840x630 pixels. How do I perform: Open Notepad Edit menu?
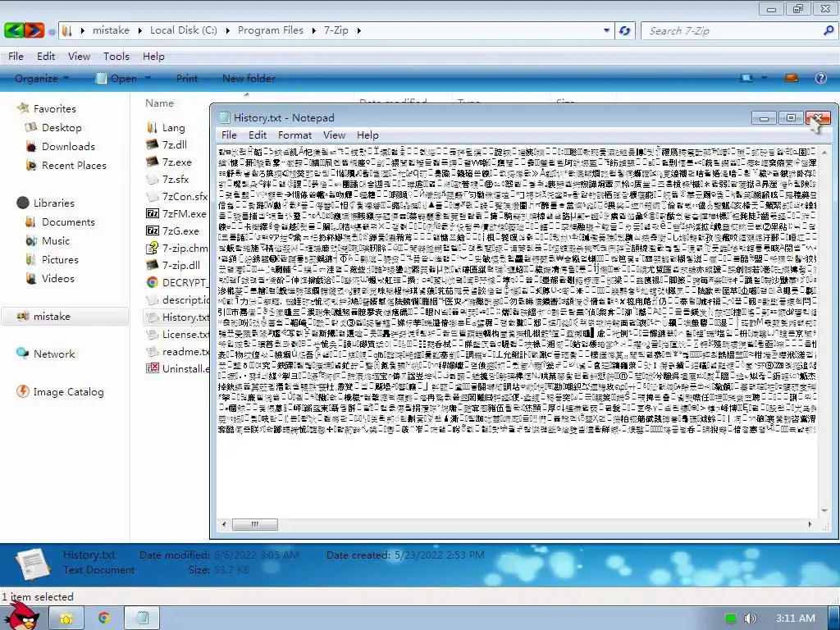(x=257, y=135)
